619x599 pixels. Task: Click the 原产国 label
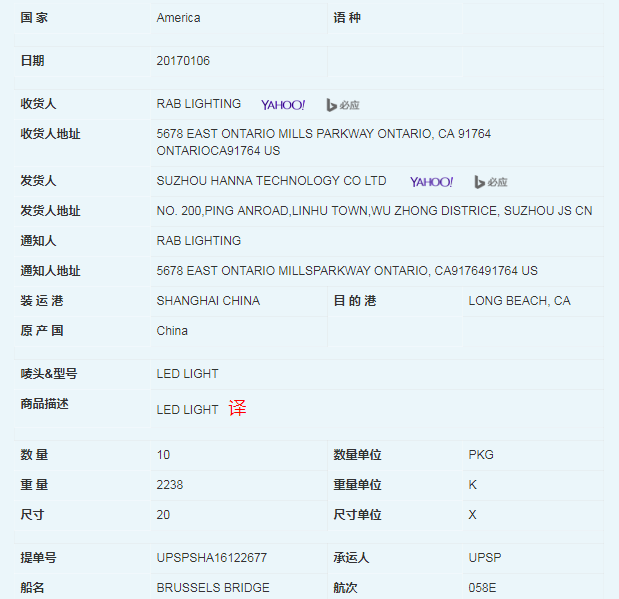42,331
